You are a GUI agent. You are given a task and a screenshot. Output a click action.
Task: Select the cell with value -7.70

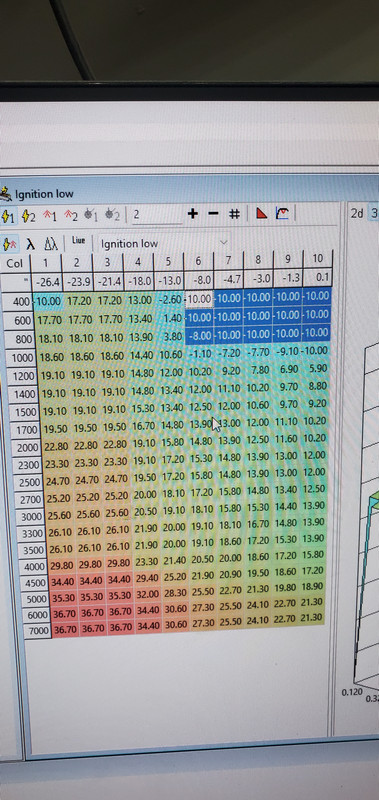[259, 353]
